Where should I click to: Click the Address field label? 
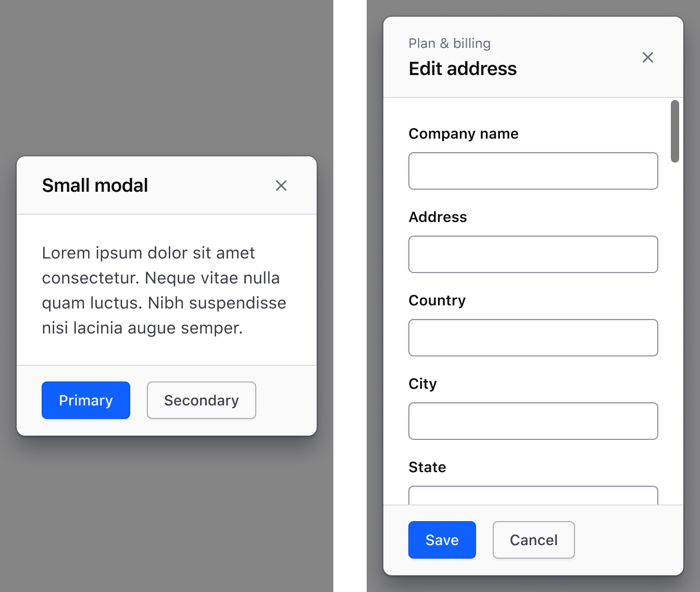[x=438, y=217]
